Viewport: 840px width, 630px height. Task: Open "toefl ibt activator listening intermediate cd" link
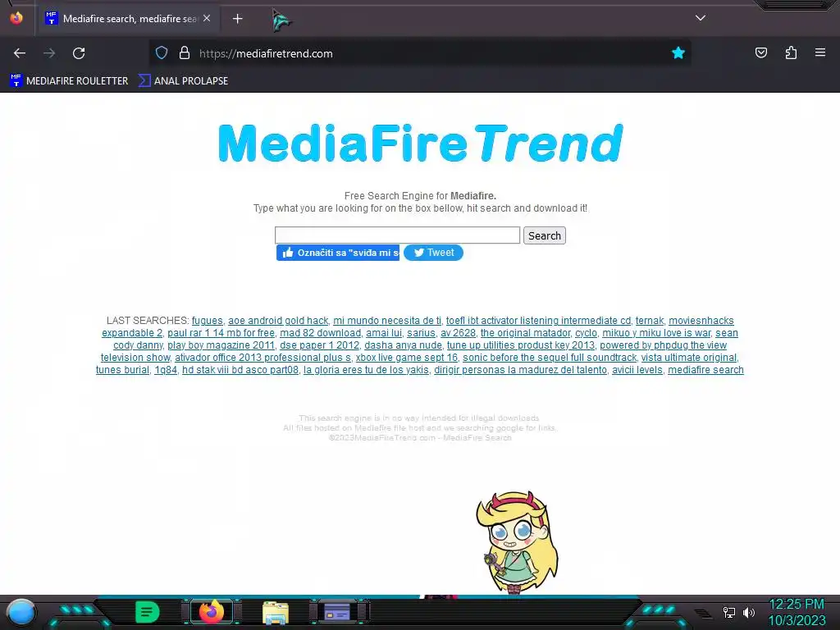pyautogui.click(x=538, y=321)
